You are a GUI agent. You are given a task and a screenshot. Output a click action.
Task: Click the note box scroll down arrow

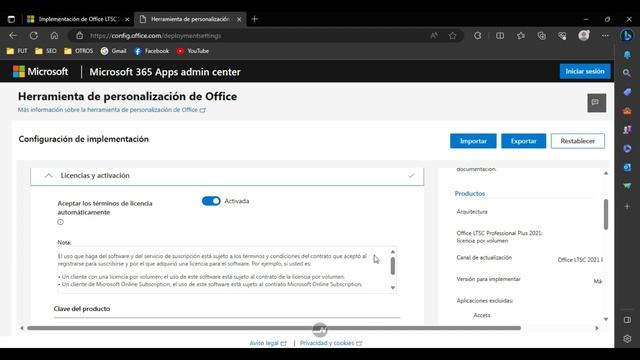(393, 288)
